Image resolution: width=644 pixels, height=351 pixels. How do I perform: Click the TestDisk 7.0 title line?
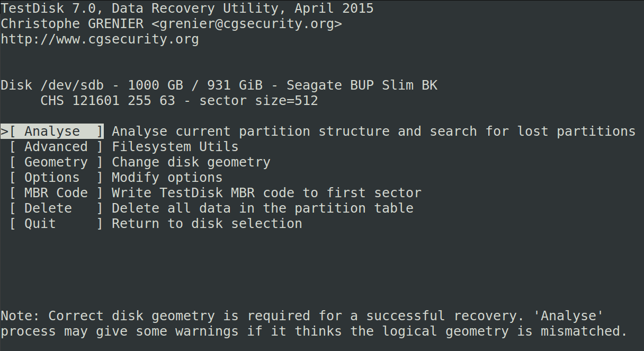point(187,8)
